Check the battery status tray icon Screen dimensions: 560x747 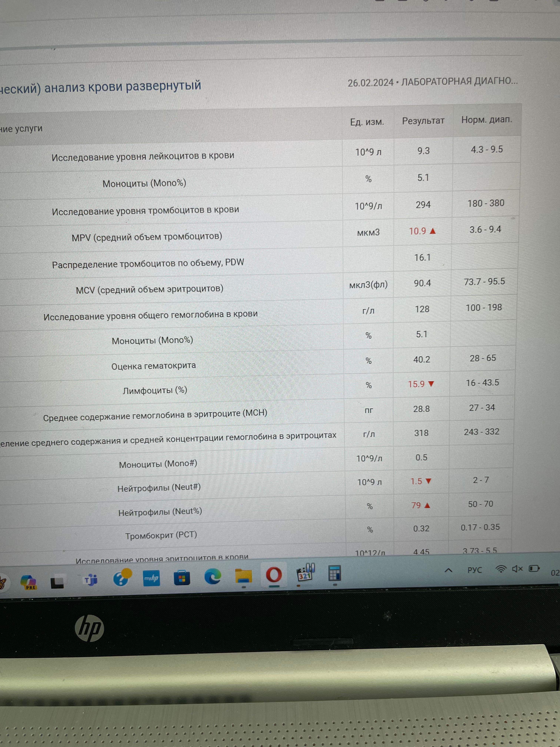click(x=534, y=569)
